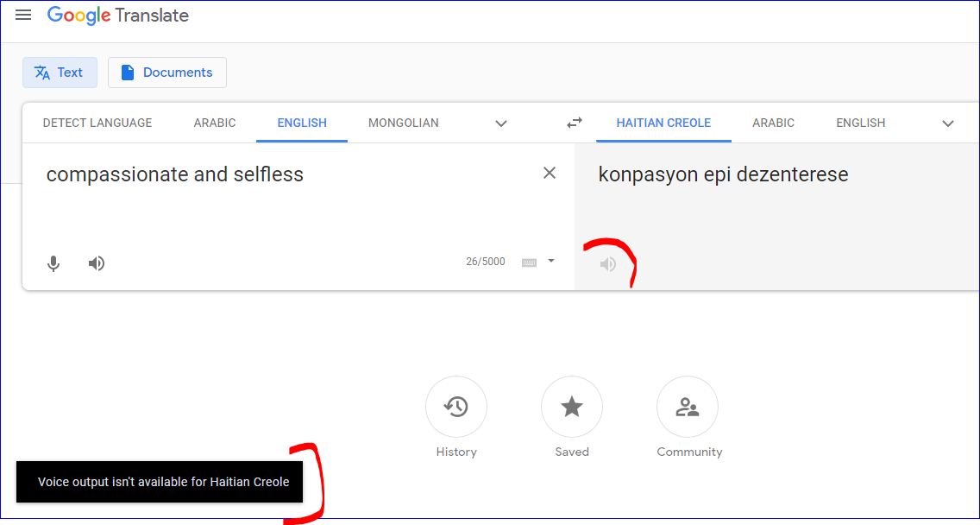Choose Arabic as the target language

[773, 123]
